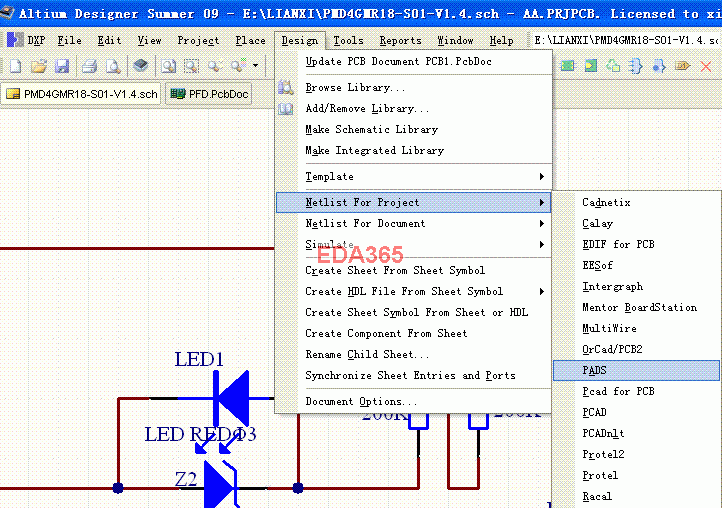Place harness entry with the blue dot brace icon
The width and height of the screenshot is (722, 508).
tap(659, 66)
